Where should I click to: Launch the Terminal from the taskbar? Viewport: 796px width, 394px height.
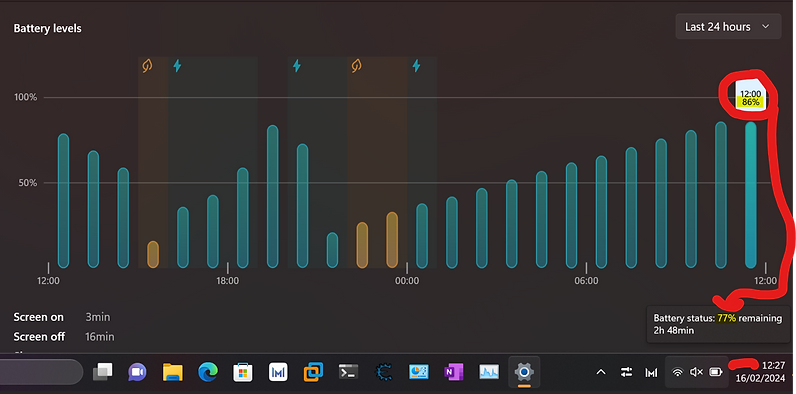(349, 373)
